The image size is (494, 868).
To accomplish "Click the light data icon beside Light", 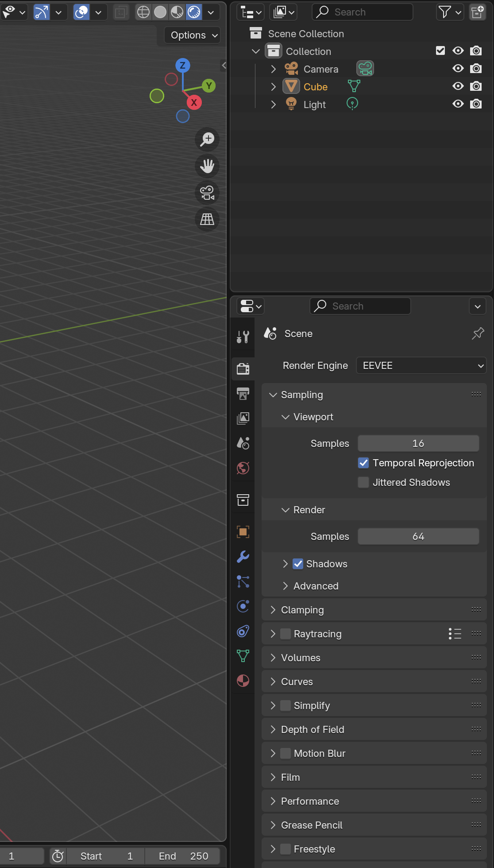I will tap(352, 104).
